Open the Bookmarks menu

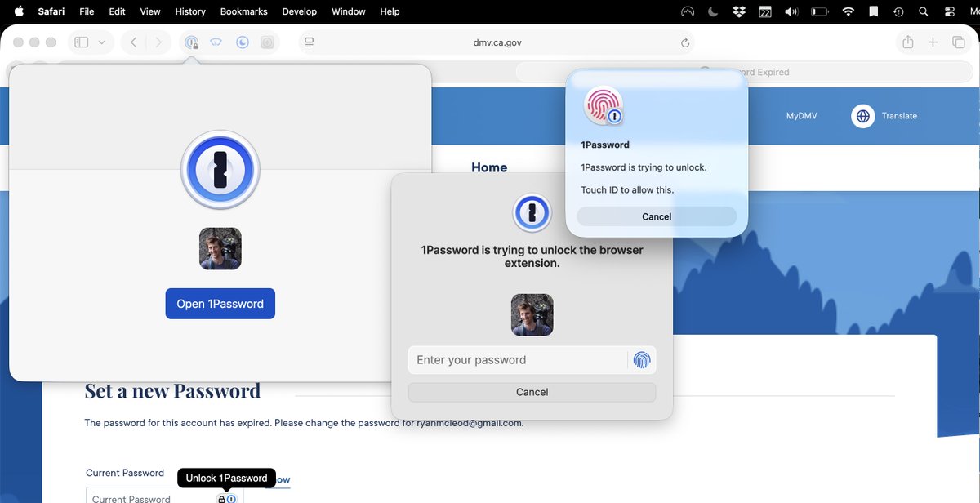(x=244, y=11)
